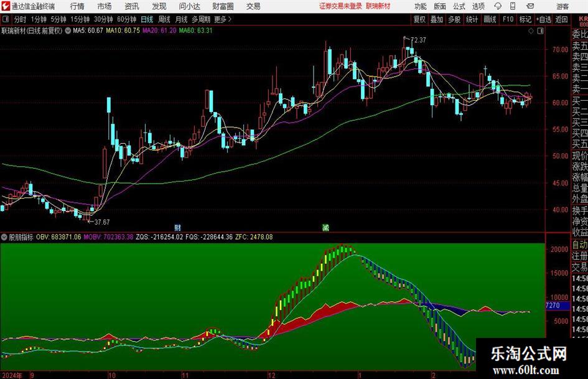Click the 财 marker on the chart
This screenshot has height=379, width=588.
point(178,227)
